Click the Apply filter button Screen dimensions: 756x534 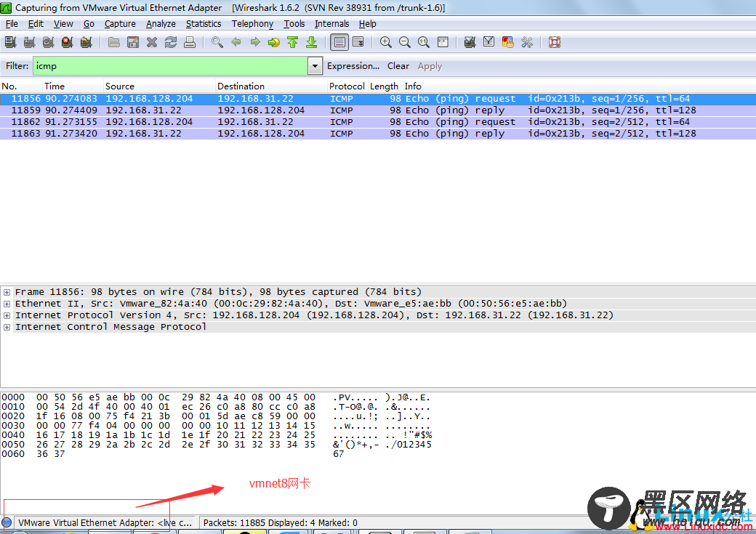tap(430, 66)
